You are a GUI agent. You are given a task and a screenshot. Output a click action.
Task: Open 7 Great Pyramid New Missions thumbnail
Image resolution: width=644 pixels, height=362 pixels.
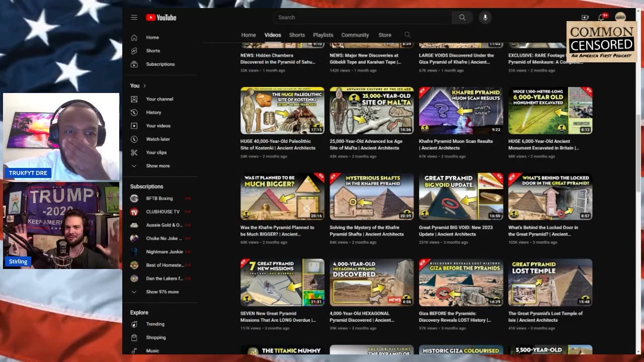pos(282,283)
